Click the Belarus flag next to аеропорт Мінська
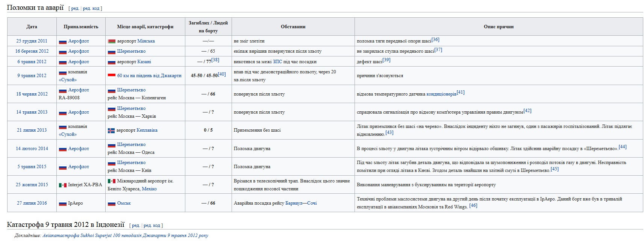Viewport: 644px width, 243px height. tap(112, 41)
